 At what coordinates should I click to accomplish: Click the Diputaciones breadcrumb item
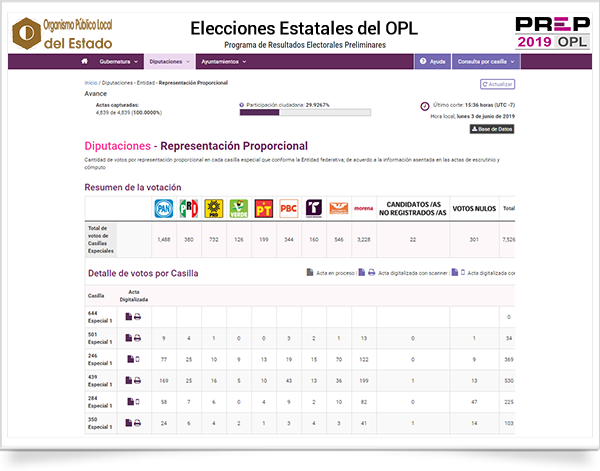point(117,83)
